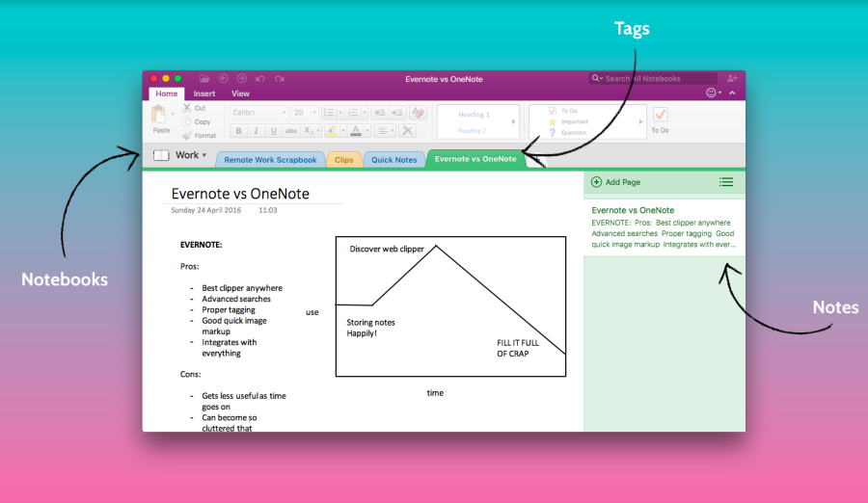Expand the heading styles gallery arrow

pyautogui.click(x=514, y=121)
